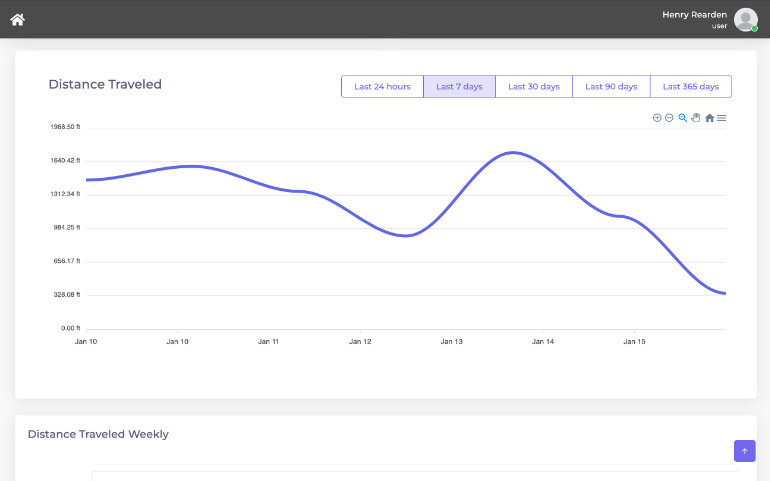Activate the panning hand tool
The width and height of the screenshot is (770, 481).
coord(696,118)
